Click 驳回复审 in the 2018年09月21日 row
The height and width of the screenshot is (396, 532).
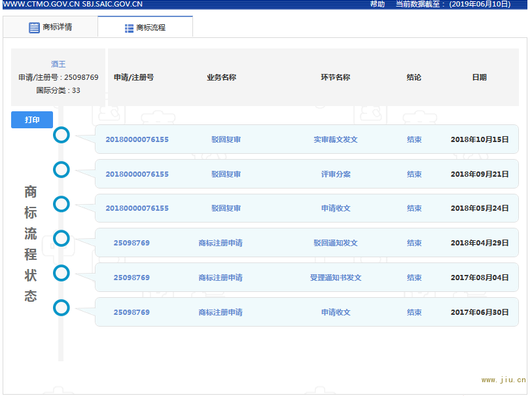click(x=226, y=174)
